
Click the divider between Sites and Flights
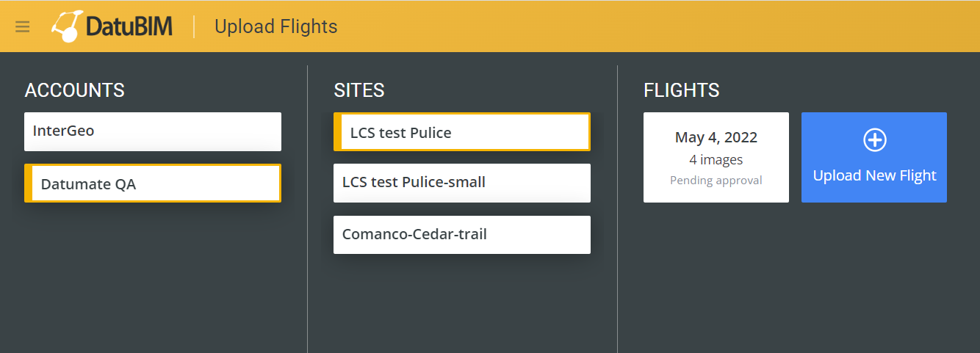tap(617, 209)
